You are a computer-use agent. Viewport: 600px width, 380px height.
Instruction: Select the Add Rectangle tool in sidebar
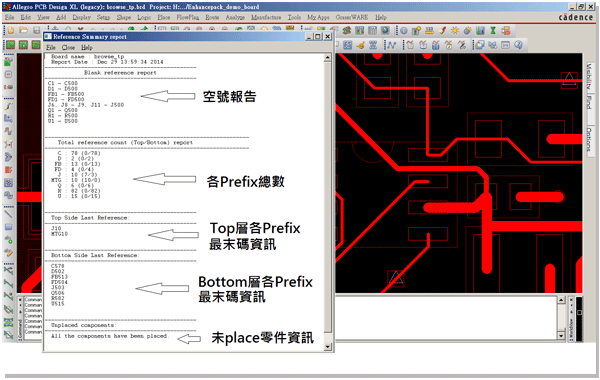coord(8,227)
